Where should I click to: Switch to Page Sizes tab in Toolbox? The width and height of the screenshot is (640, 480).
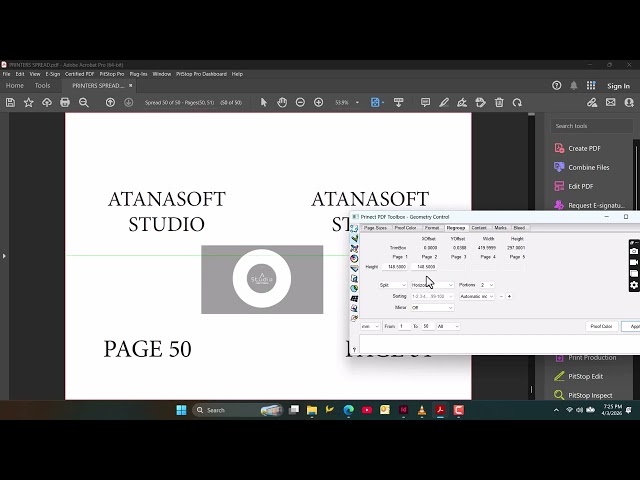375,228
